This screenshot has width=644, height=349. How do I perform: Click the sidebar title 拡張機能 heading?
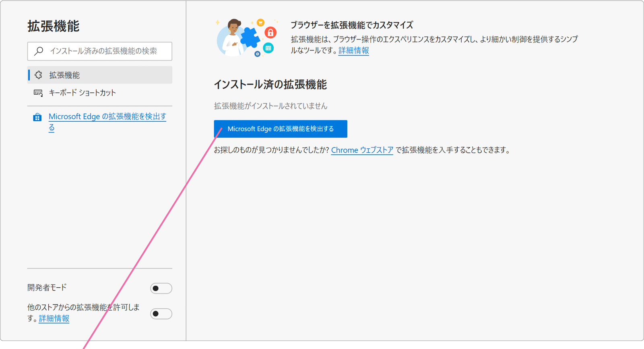[54, 26]
